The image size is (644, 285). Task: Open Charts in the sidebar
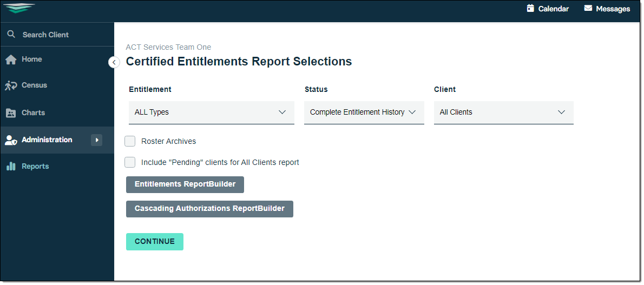(x=57, y=112)
